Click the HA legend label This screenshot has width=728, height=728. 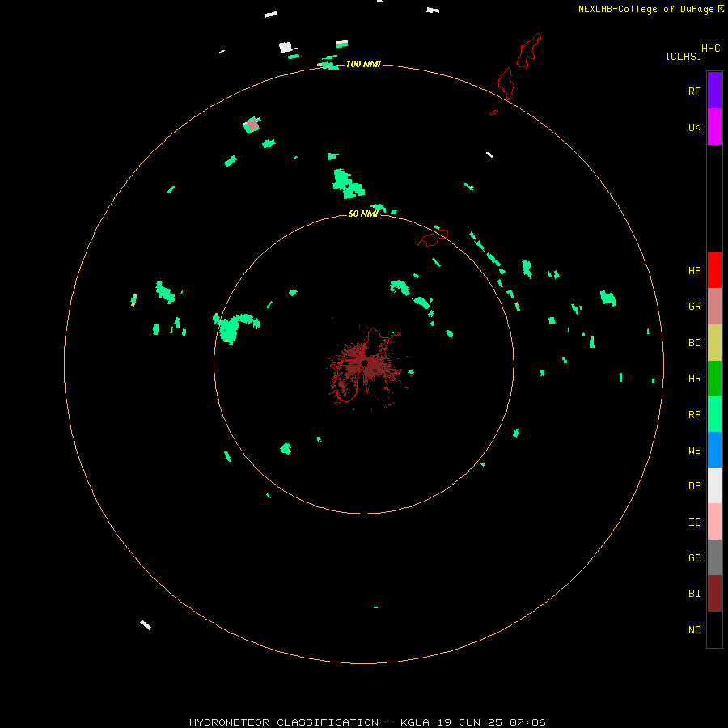tap(694, 271)
